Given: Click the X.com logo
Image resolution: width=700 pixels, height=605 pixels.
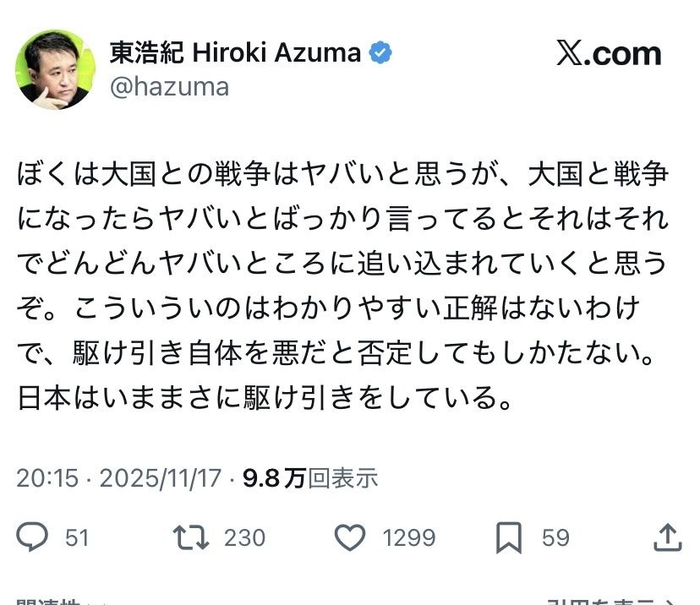Looking at the screenshot, I should tap(609, 53).
